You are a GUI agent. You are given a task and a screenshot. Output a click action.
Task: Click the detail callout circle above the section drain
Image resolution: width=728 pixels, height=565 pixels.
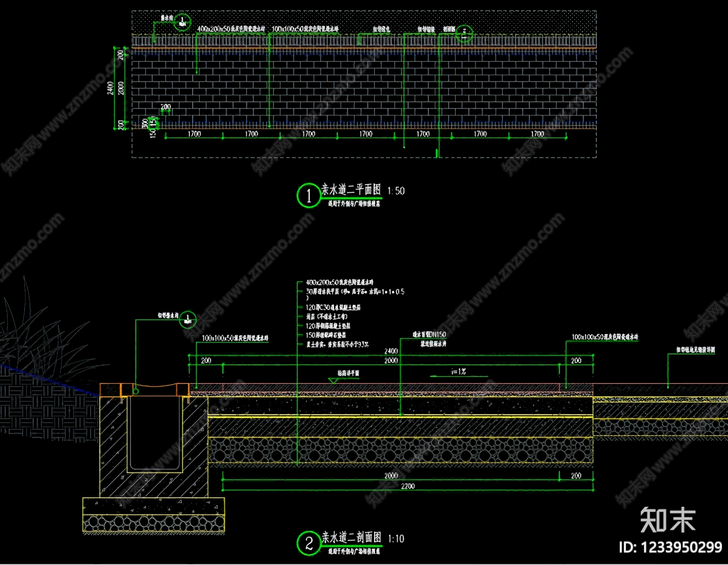coord(187,319)
